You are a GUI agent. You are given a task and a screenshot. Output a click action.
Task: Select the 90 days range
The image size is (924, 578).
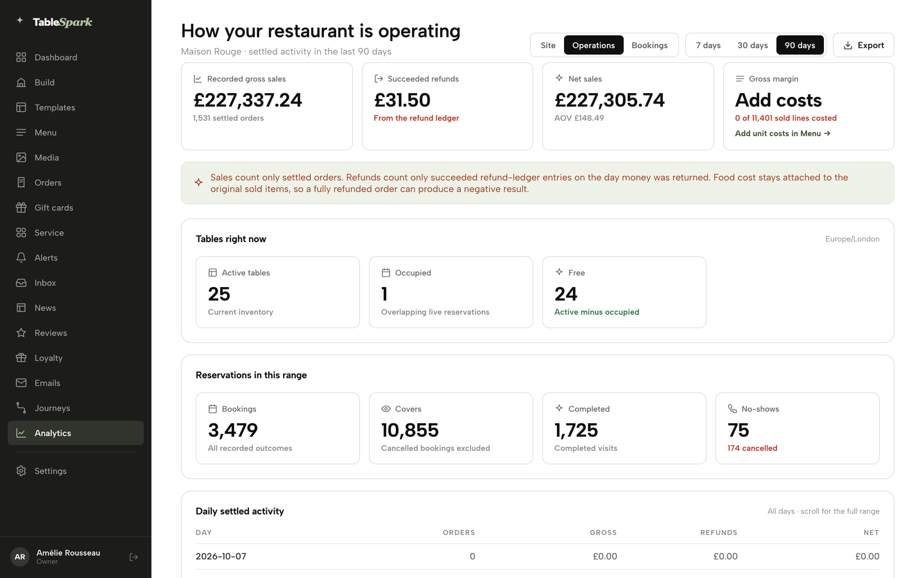click(x=800, y=45)
